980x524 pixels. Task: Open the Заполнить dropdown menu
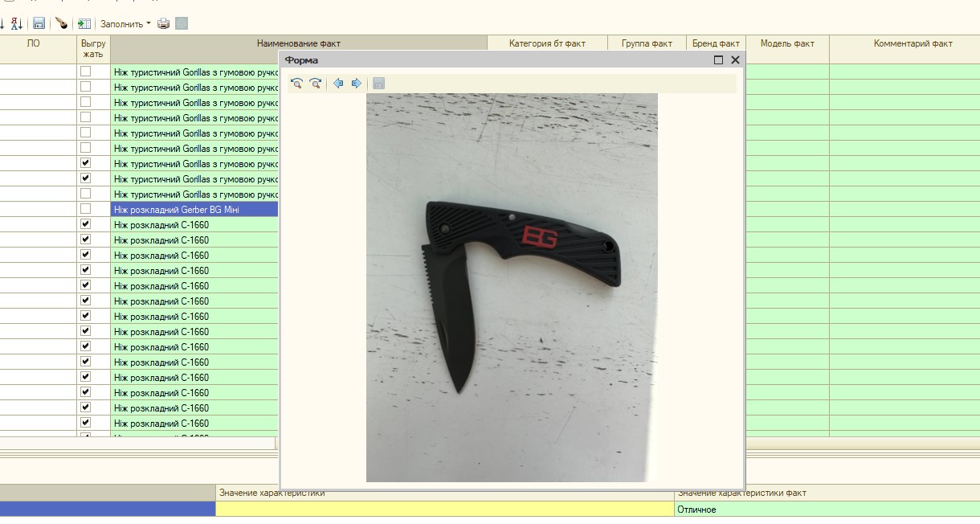(x=125, y=24)
